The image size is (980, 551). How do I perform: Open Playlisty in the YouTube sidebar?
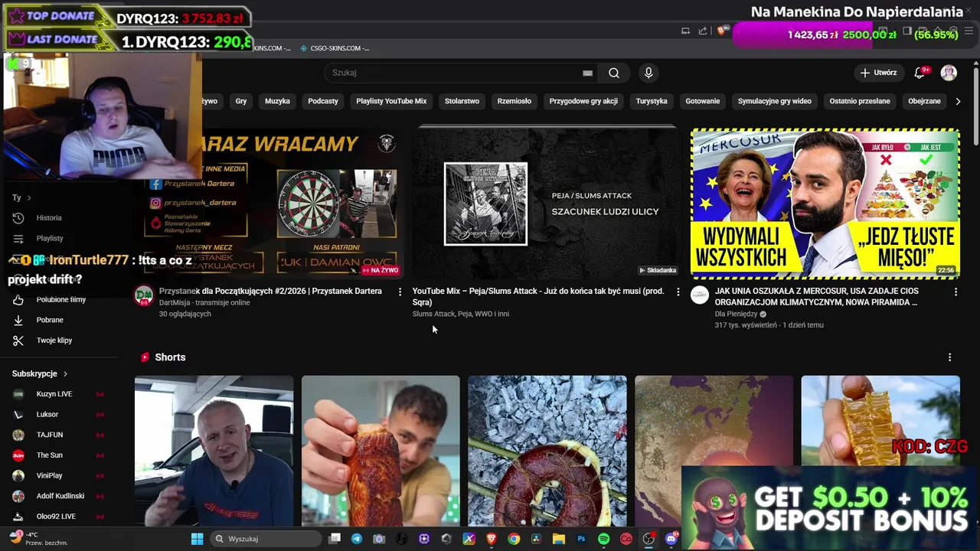pos(58,238)
